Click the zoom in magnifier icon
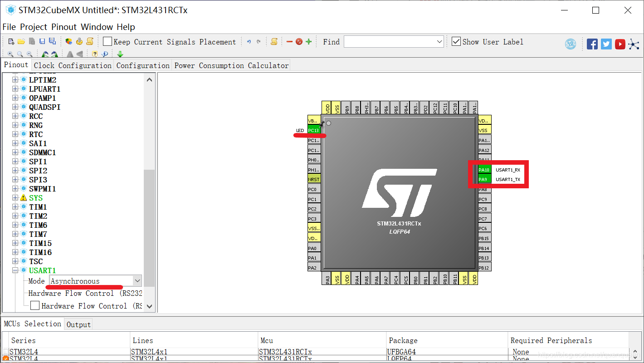The width and height of the screenshot is (644, 363). 10,54
